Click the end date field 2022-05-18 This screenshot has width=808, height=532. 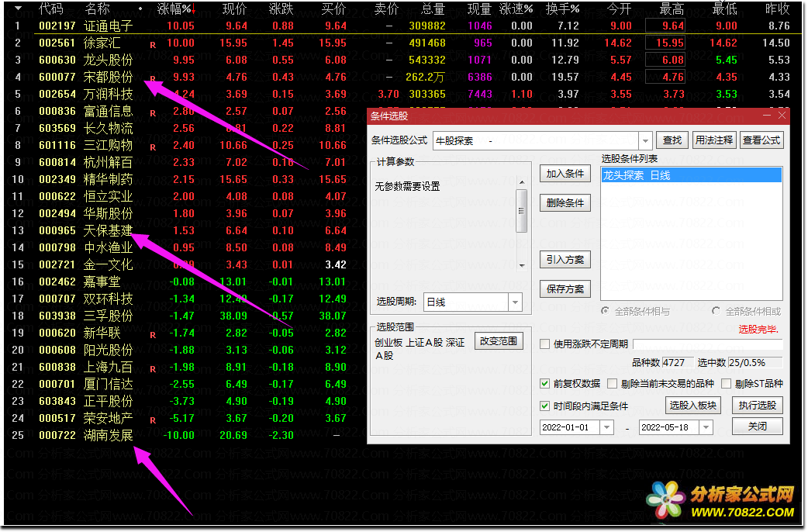[669, 427]
